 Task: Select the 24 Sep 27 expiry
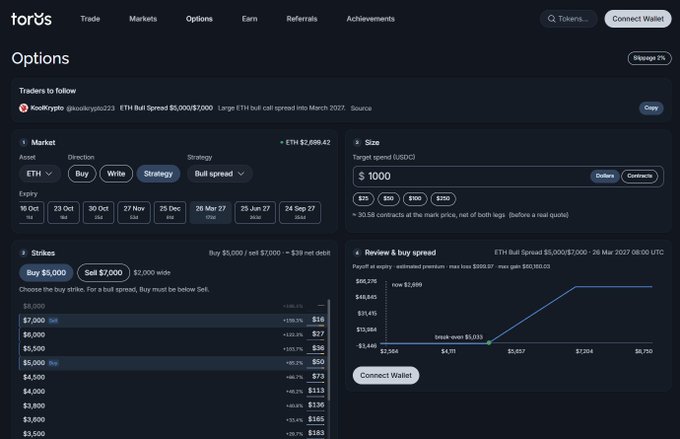[x=300, y=212]
